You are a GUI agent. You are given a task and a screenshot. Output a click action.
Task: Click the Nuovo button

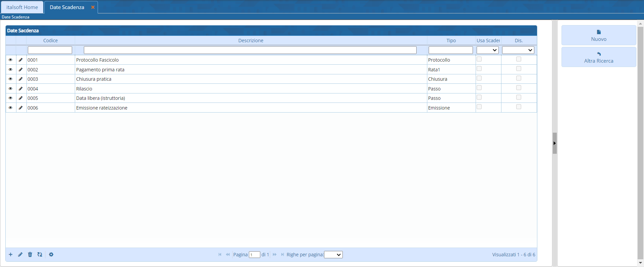click(x=598, y=36)
